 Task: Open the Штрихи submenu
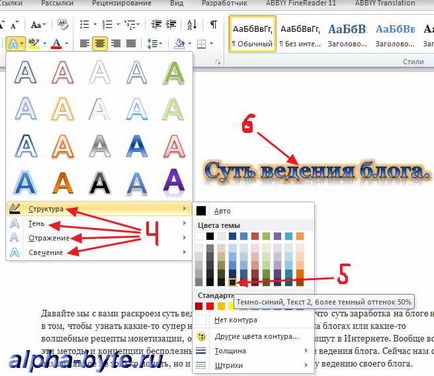254,366
